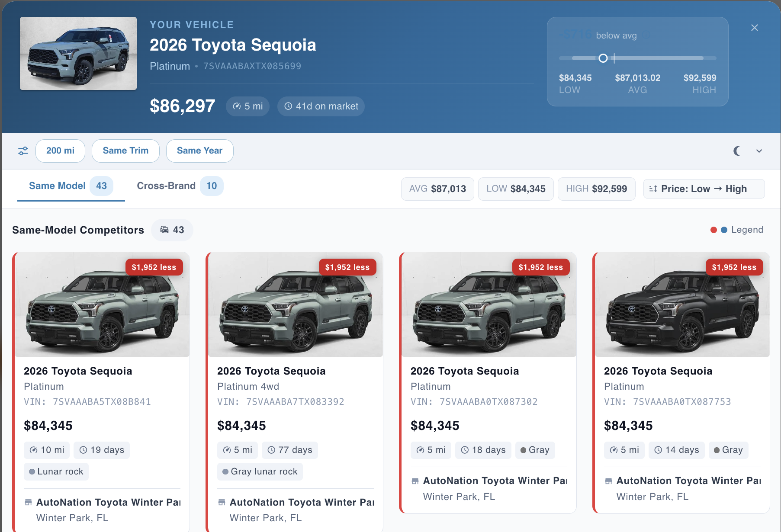Viewport: 781px width, 532px height.
Task: Toggle the Same Year filter chip
Action: [x=199, y=151]
